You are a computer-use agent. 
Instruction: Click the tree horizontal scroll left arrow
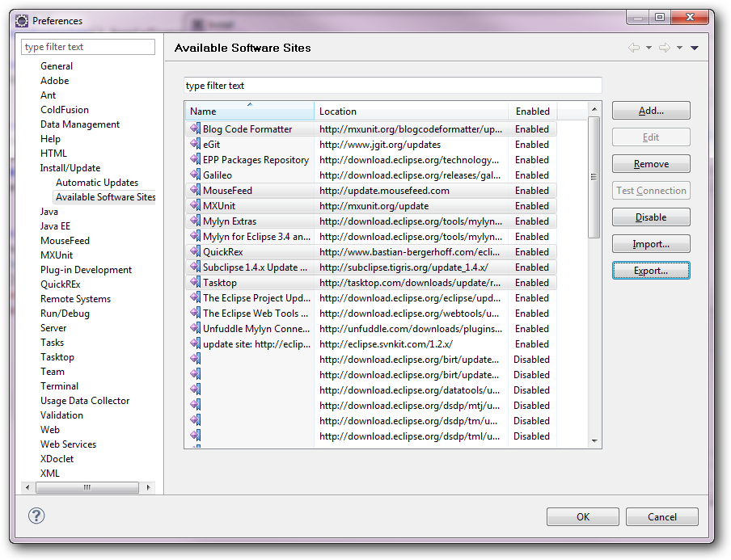27,487
